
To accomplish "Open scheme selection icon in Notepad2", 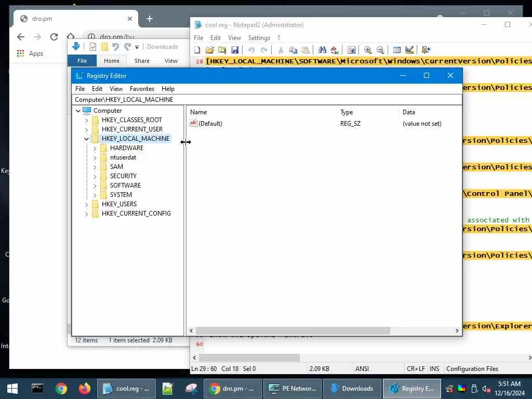I will tap(397, 50).
